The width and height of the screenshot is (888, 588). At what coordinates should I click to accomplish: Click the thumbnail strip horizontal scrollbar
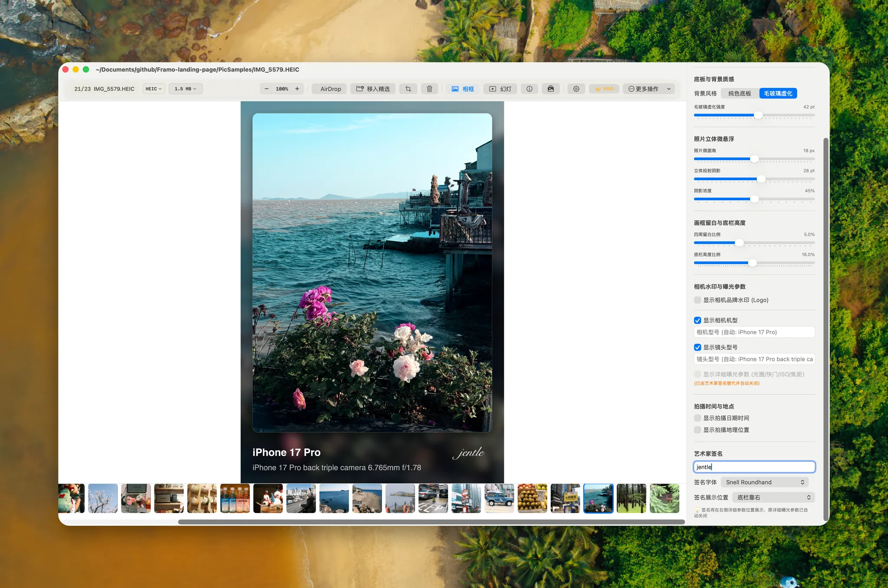tap(431, 522)
